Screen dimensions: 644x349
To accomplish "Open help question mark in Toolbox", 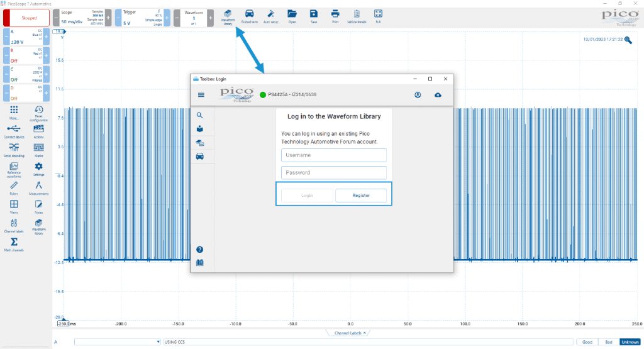I will pyautogui.click(x=199, y=249).
